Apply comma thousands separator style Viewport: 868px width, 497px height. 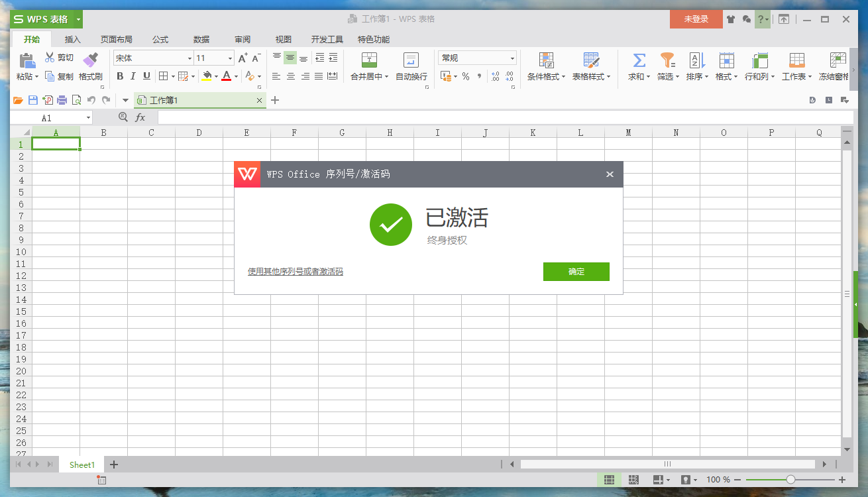tap(479, 76)
